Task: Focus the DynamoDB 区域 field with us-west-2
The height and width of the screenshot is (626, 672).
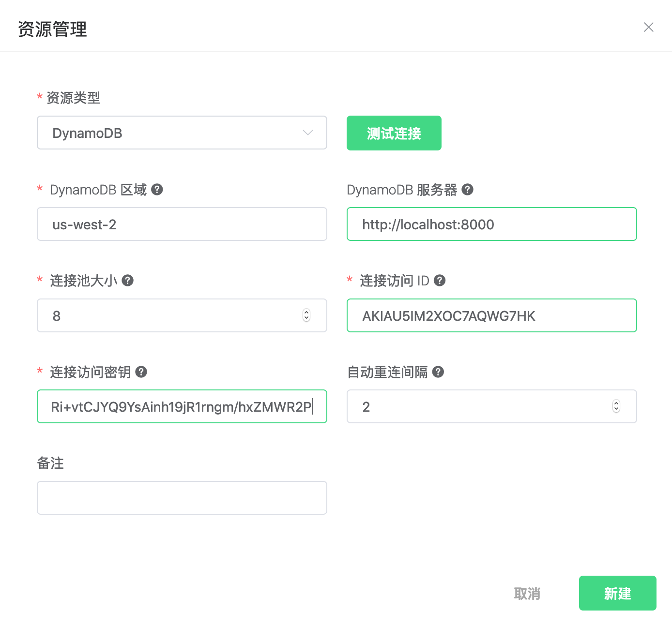Action: [x=182, y=224]
